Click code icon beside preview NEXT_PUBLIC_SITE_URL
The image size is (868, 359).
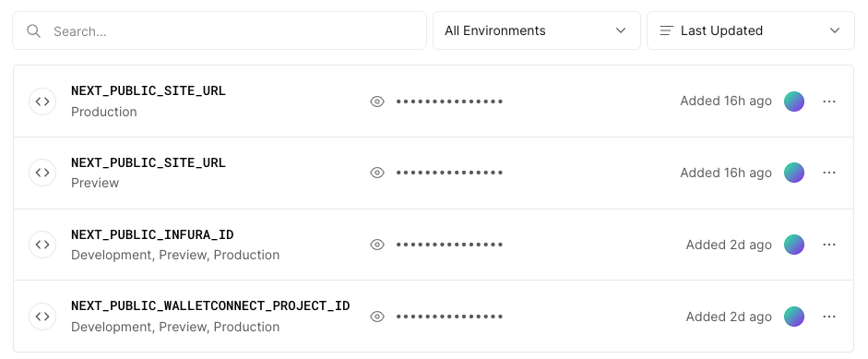click(42, 173)
